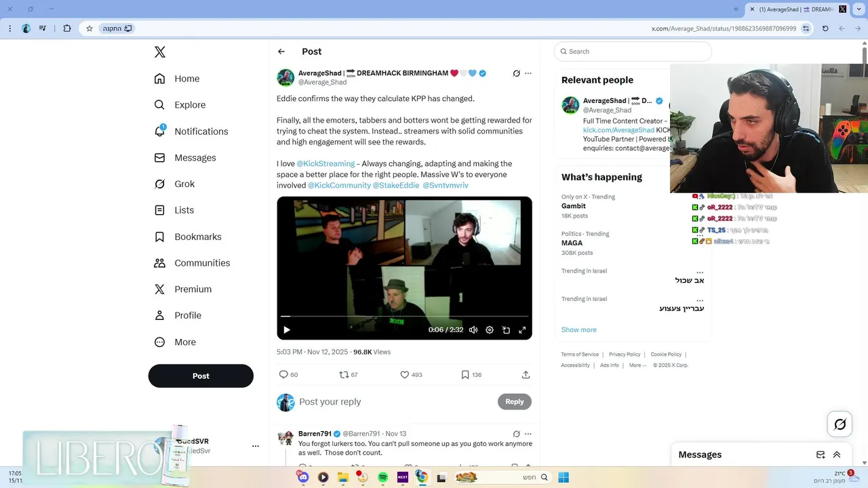Open Lists in the sidebar
Image resolution: width=868 pixels, height=488 pixels.
tap(174, 210)
